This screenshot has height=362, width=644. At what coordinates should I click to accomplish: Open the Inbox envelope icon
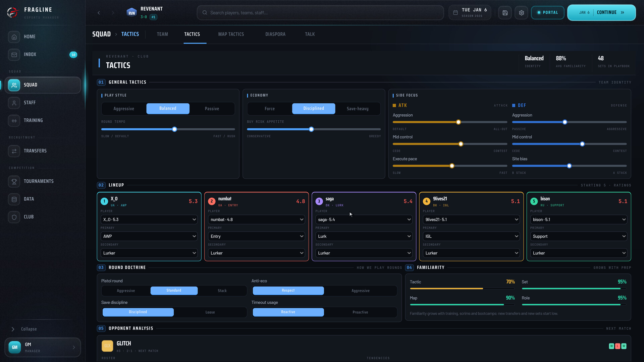(14, 55)
